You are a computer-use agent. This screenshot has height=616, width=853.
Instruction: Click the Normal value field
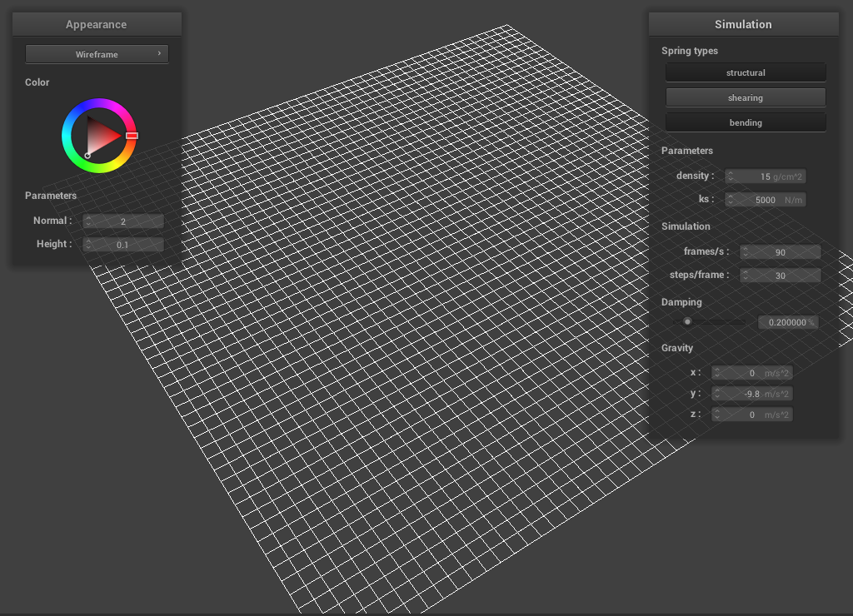123,221
